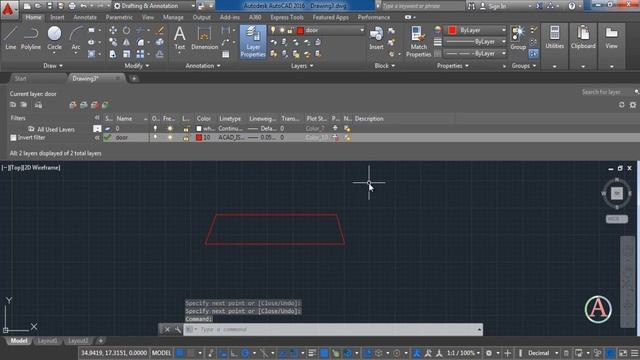
Task: Select the Copy tool in Modify panel
Action: [113, 42]
